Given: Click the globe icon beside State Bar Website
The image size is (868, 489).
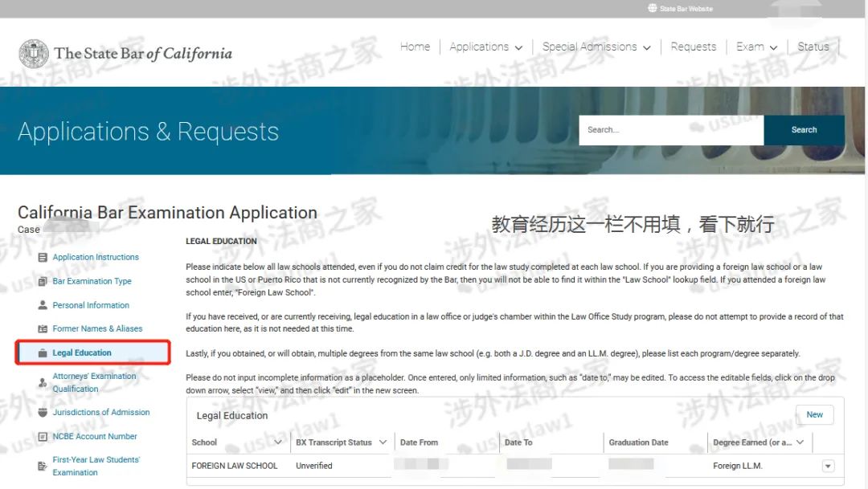Looking at the screenshot, I should pyautogui.click(x=652, y=8).
